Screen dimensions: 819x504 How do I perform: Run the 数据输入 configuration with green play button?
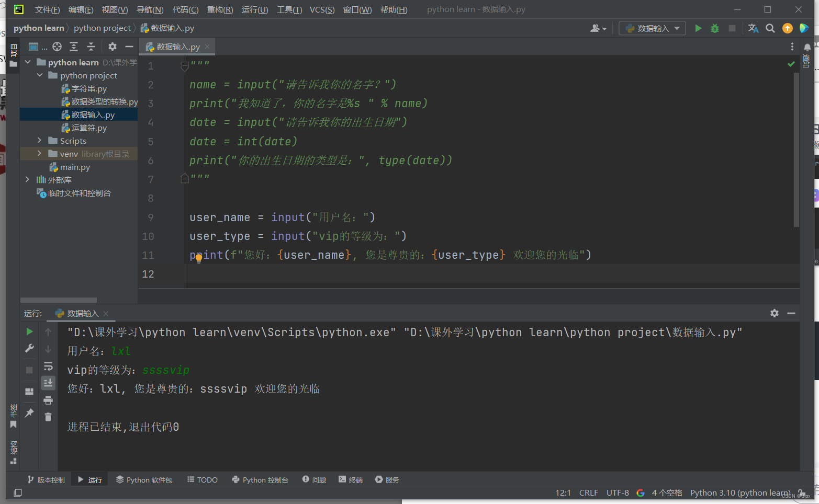click(698, 28)
